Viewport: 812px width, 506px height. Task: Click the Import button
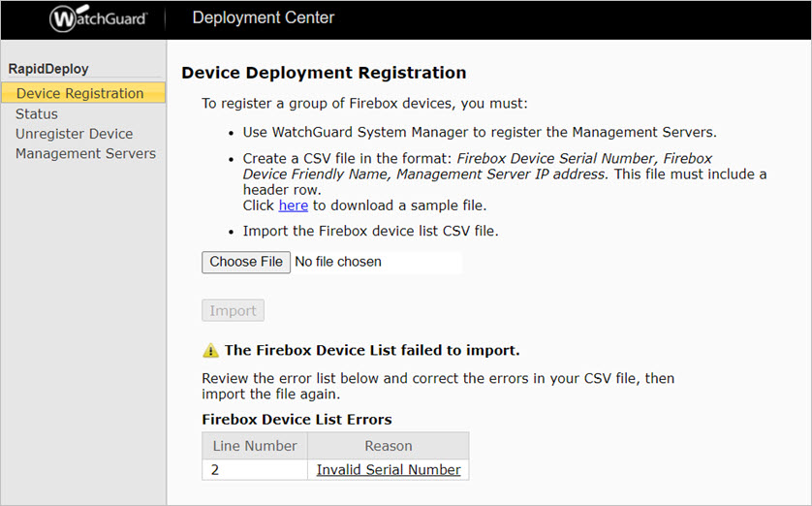[233, 311]
